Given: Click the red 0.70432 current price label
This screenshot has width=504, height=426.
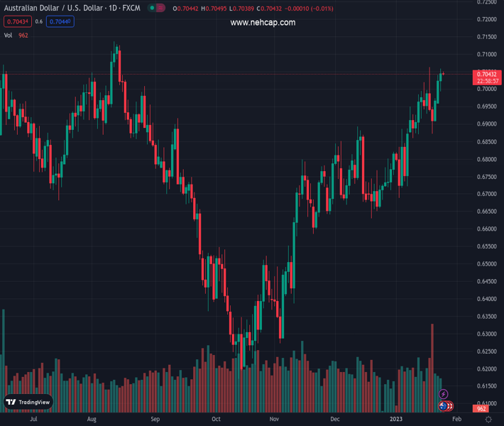Looking at the screenshot, I should pos(487,74).
